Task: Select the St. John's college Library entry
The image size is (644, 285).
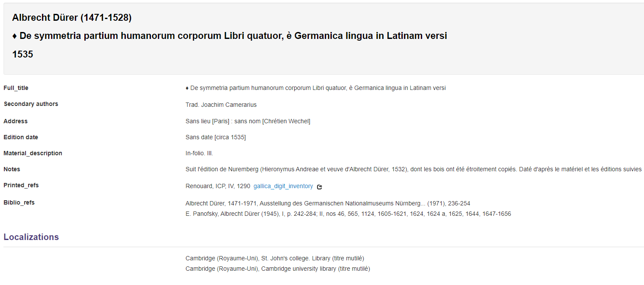Action: 275,258
